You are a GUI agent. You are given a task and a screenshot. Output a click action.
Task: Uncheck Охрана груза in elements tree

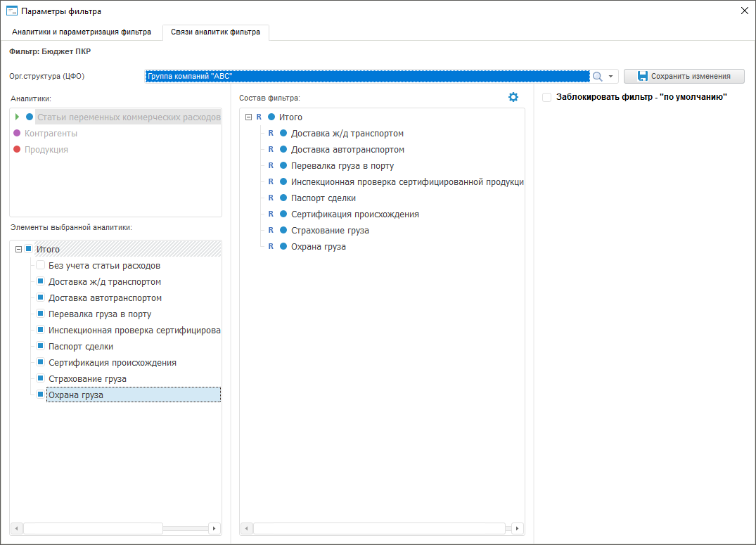(x=41, y=395)
